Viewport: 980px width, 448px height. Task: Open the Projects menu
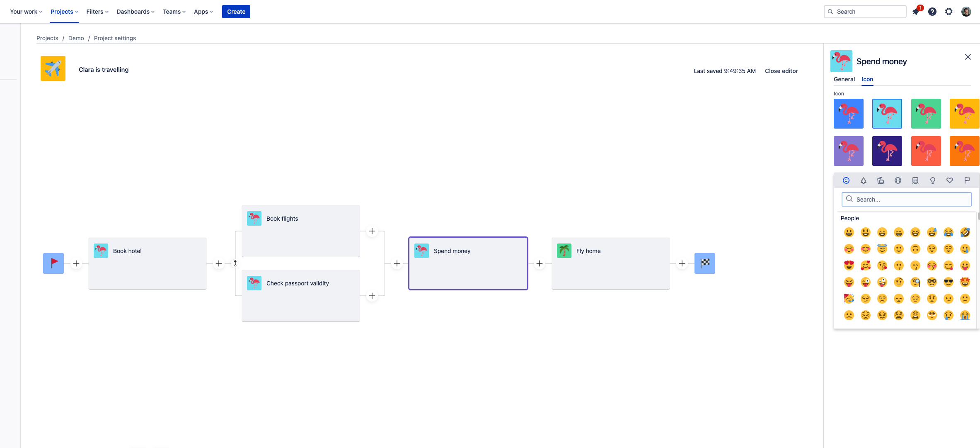63,11
